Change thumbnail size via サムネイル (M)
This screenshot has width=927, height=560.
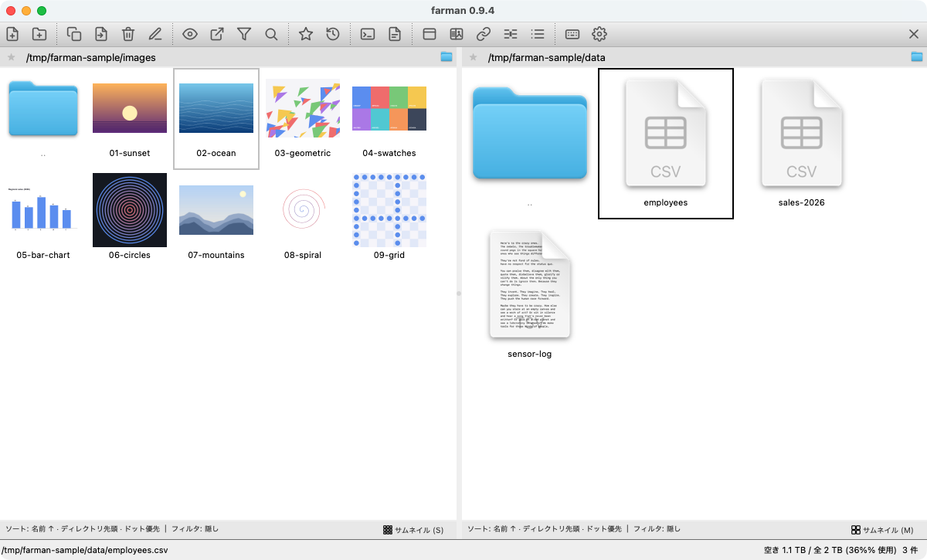tap(883, 530)
